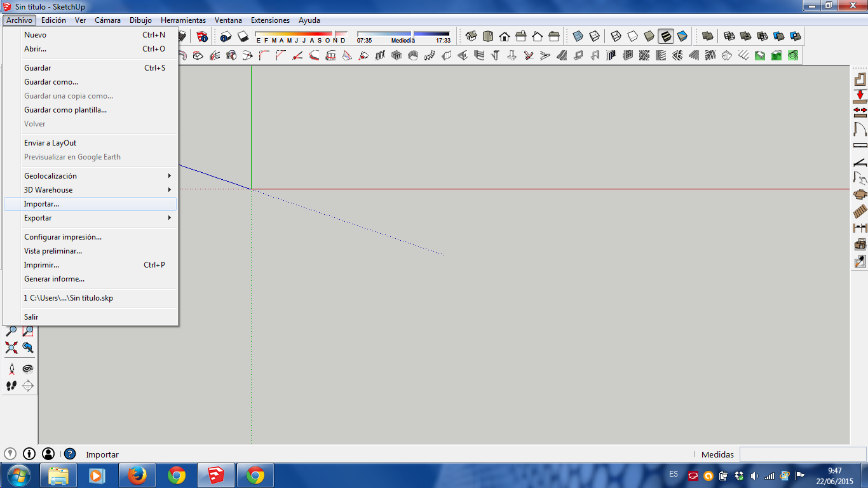The image size is (868, 488).
Task: Expand the Exportar submenu
Action: coord(90,218)
